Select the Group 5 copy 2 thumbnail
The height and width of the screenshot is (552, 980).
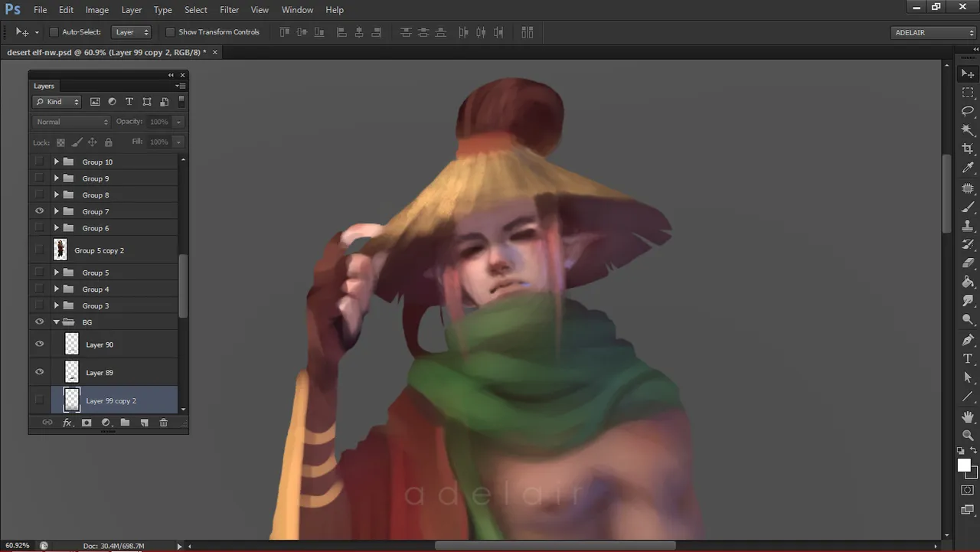(x=60, y=250)
